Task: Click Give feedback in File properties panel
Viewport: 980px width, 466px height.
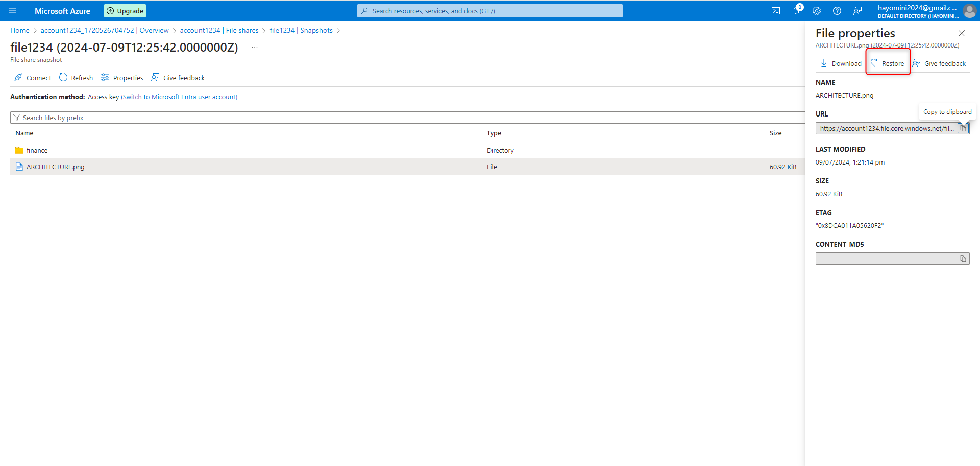Action: 939,63
